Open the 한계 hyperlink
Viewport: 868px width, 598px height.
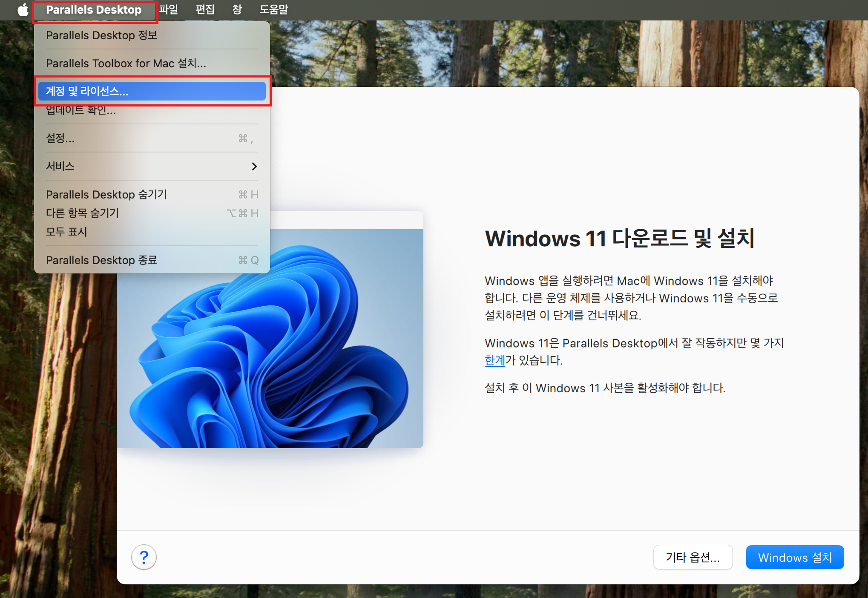(494, 360)
